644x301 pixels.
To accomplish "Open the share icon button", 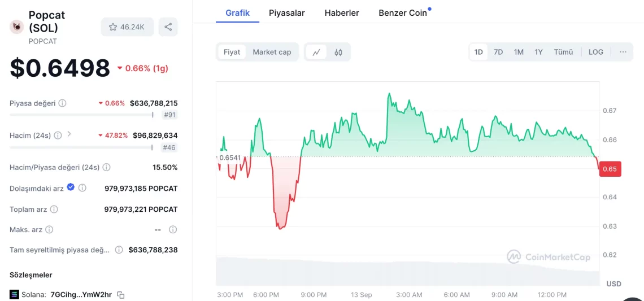I will (168, 27).
